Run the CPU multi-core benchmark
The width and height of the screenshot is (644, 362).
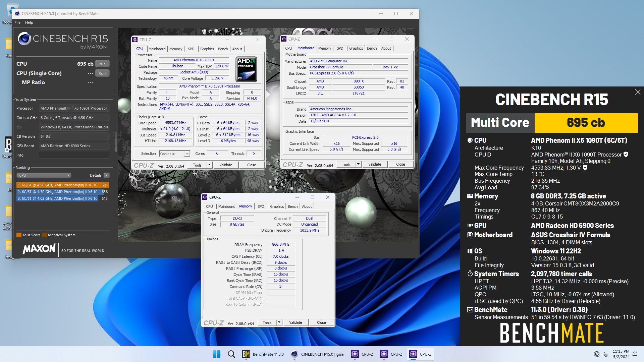tap(102, 64)
